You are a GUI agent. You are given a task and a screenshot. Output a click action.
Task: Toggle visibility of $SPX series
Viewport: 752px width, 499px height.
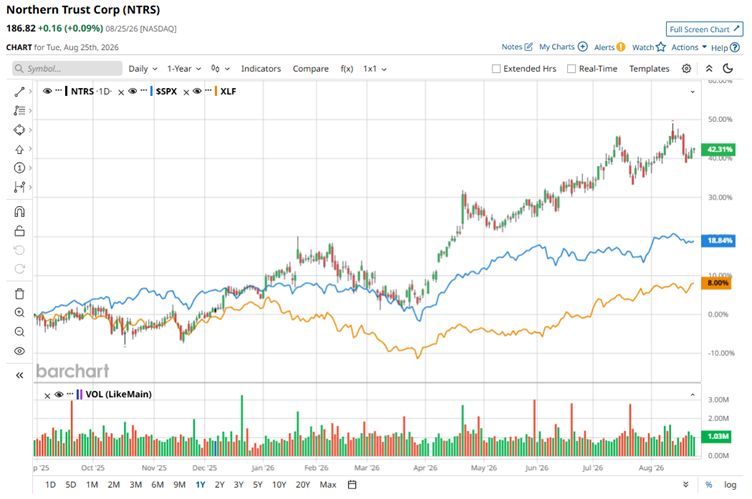(133, 91)
